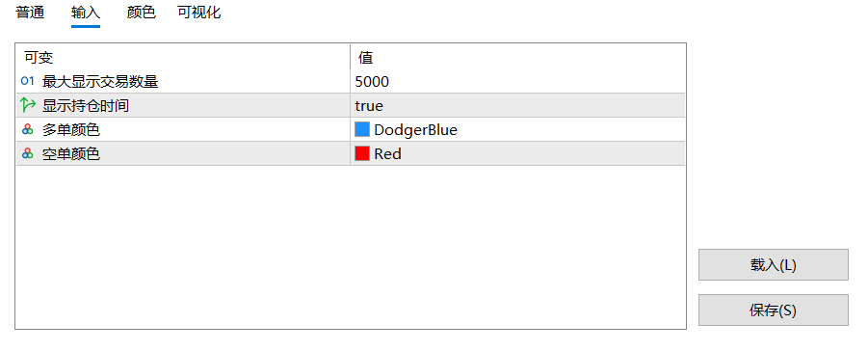Click the 载入(L) button

click(x=774, y=265)
